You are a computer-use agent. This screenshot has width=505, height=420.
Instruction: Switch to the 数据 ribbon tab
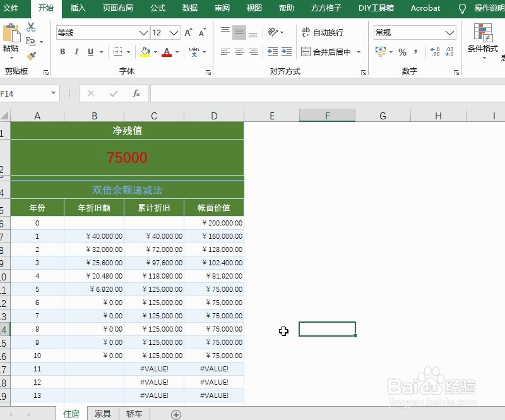(189, 8)
